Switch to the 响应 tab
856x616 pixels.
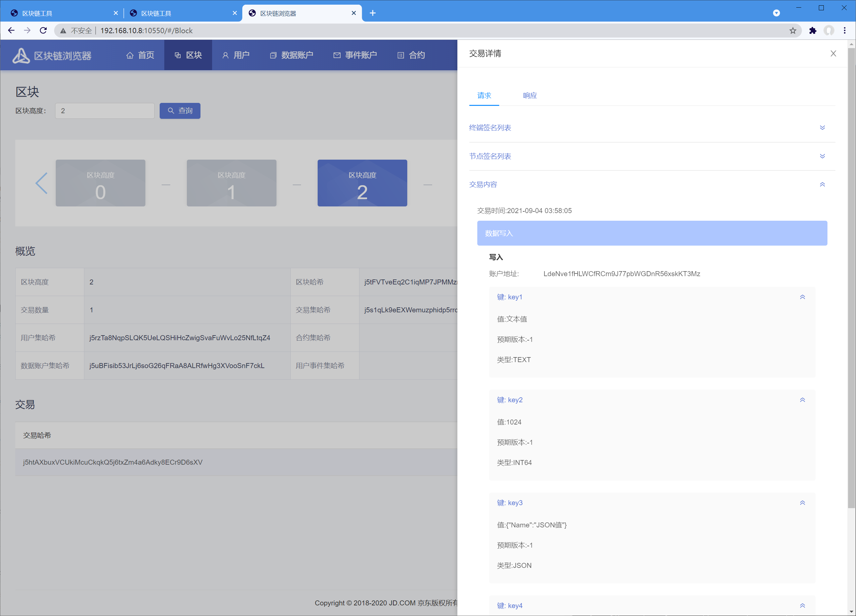click(529, 96)
